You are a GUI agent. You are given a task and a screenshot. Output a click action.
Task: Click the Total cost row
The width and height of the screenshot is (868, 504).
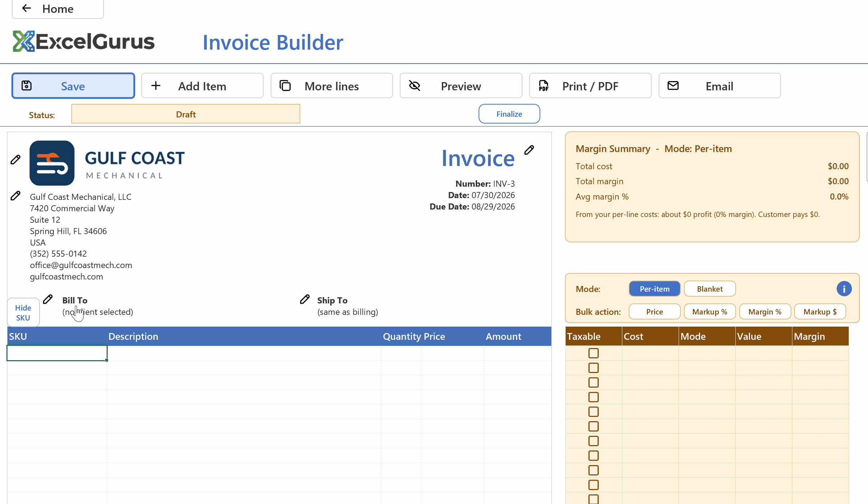712,166
